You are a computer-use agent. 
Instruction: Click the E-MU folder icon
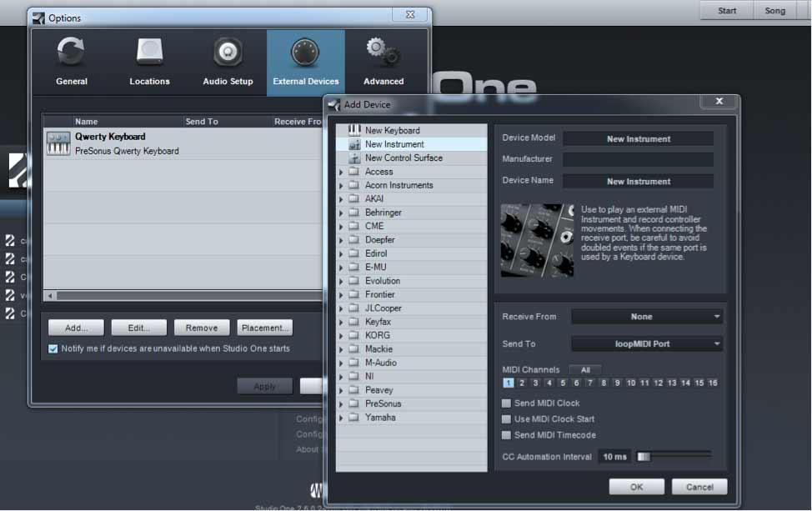click(354, 267)
